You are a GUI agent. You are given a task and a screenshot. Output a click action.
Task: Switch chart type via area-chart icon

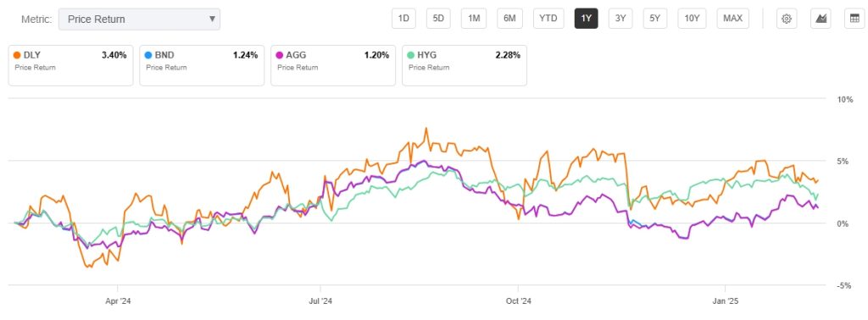821,19
